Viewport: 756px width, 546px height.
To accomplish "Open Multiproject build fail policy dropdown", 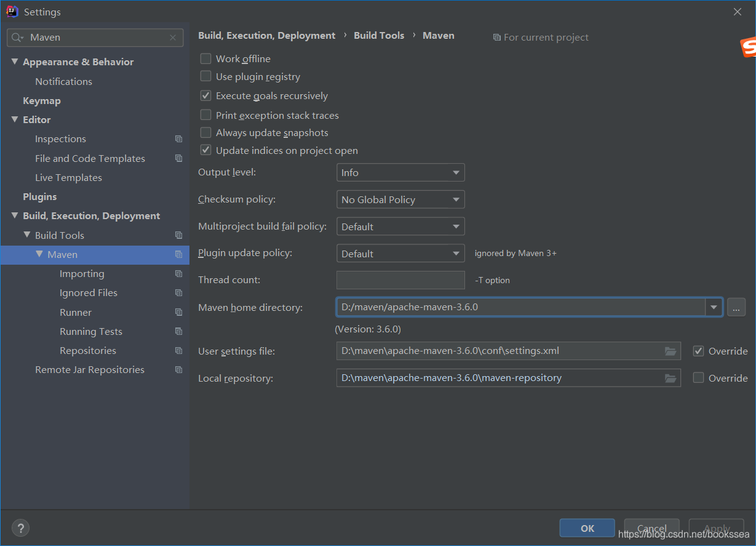I will 400,227.
